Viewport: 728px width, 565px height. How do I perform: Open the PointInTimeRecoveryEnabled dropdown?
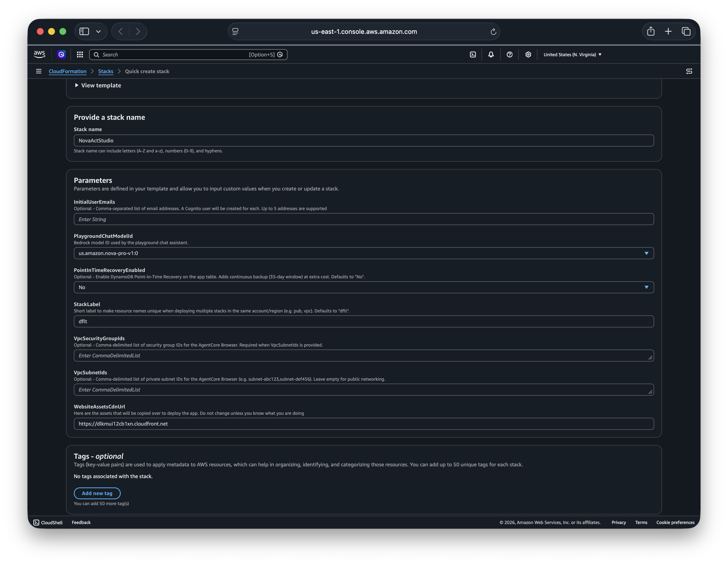click(364, 287)
